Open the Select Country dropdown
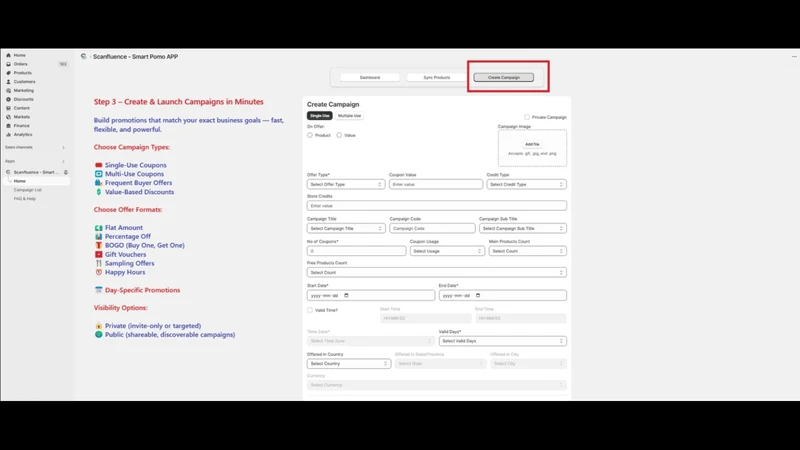This screenshot has height=450, width=800. [348, 364]
